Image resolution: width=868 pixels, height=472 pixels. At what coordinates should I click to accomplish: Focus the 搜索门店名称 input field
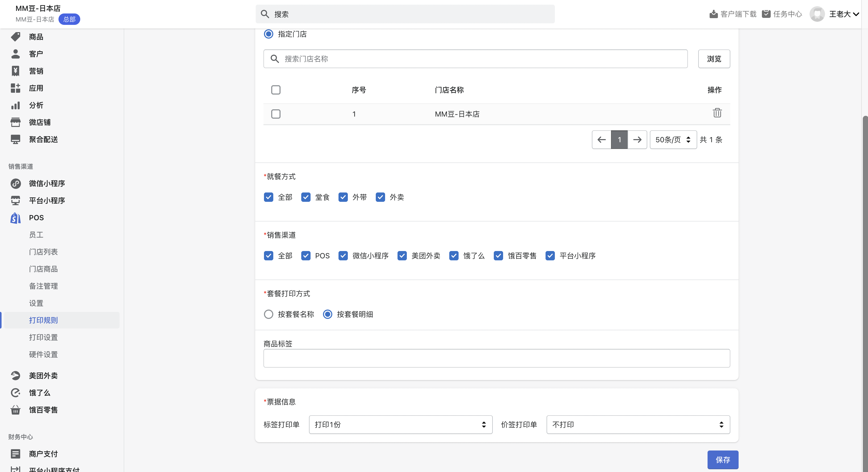click(x=475, y=59)
